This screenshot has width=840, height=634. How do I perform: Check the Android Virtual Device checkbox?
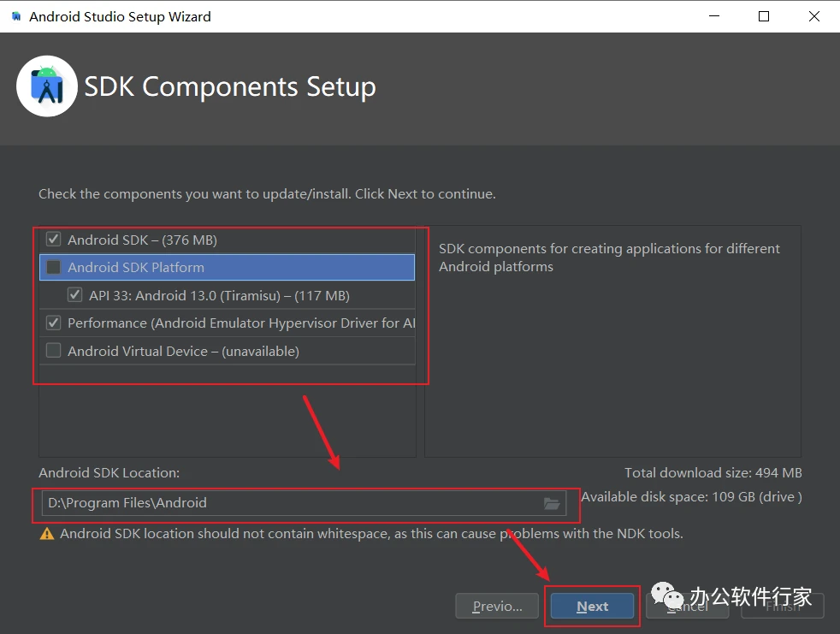click(x=54, y=351)
